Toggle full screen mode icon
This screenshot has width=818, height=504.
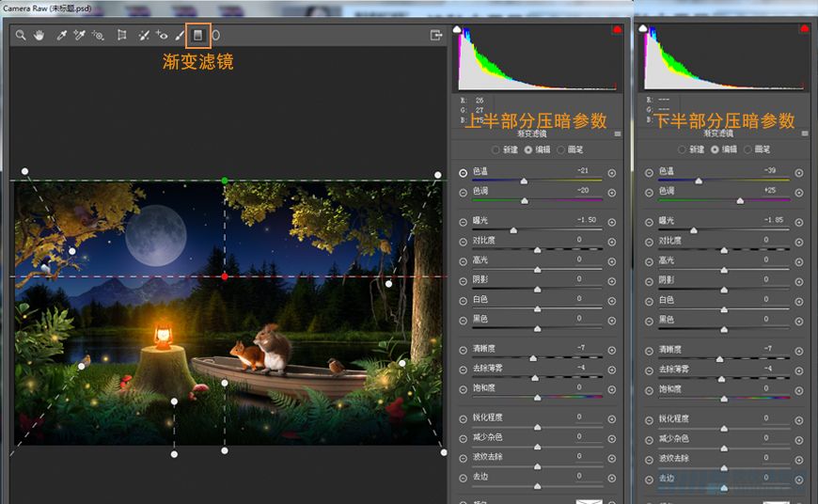[x=436, y=35]
